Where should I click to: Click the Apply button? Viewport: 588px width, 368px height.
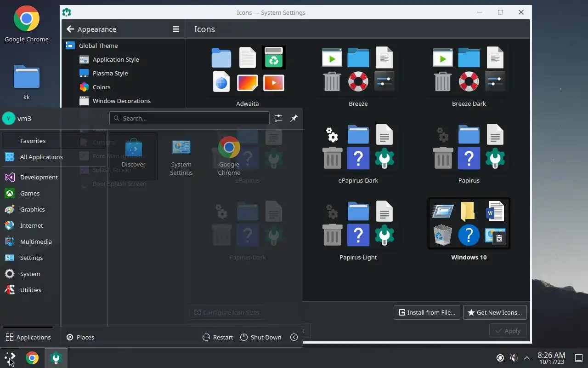pyautogui.click(x=508, y=331)
